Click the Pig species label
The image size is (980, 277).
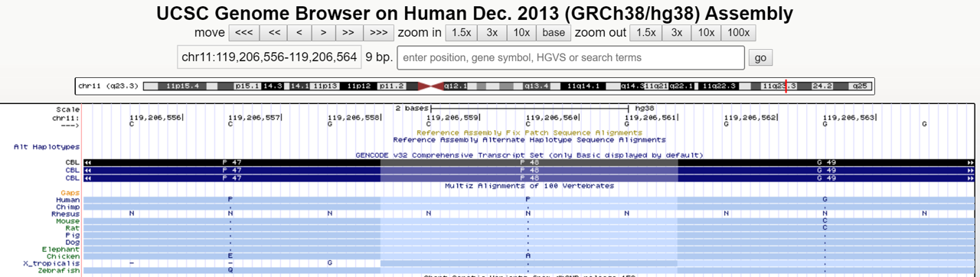coord(73,235)
